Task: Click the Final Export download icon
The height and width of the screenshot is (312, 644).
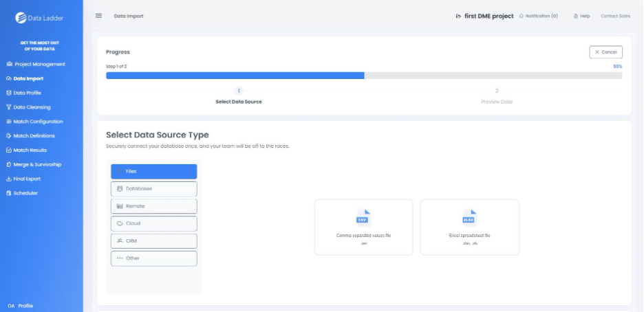Action: click(9, 179)
